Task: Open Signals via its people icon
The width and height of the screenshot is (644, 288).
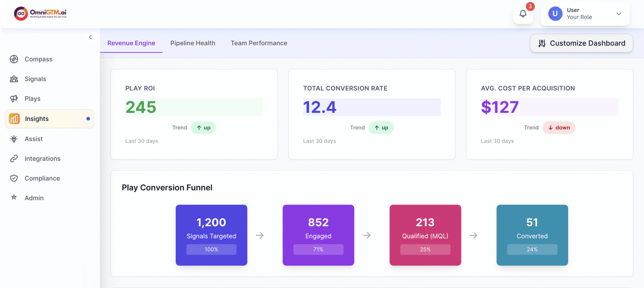Action: [x=14, y=79]
